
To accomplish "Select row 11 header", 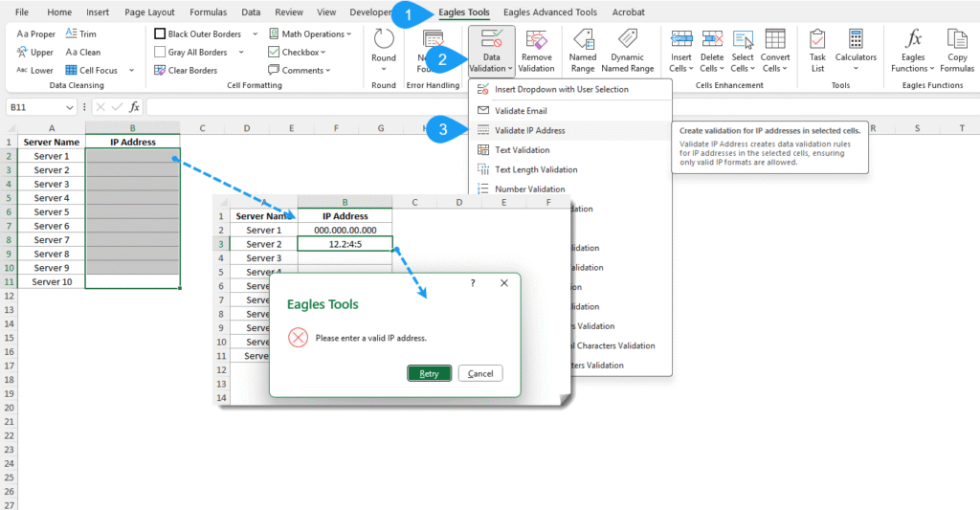I will point(9,282).
